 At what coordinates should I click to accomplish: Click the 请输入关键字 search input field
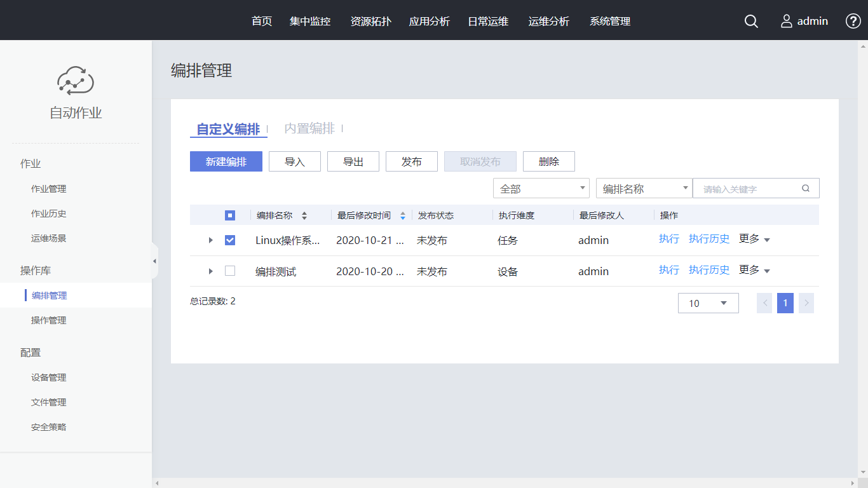(747, 189)
